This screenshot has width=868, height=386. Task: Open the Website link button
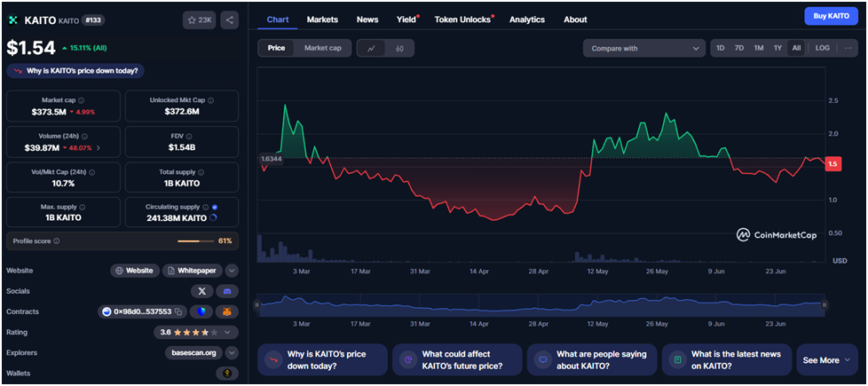(x=135, y=271)
